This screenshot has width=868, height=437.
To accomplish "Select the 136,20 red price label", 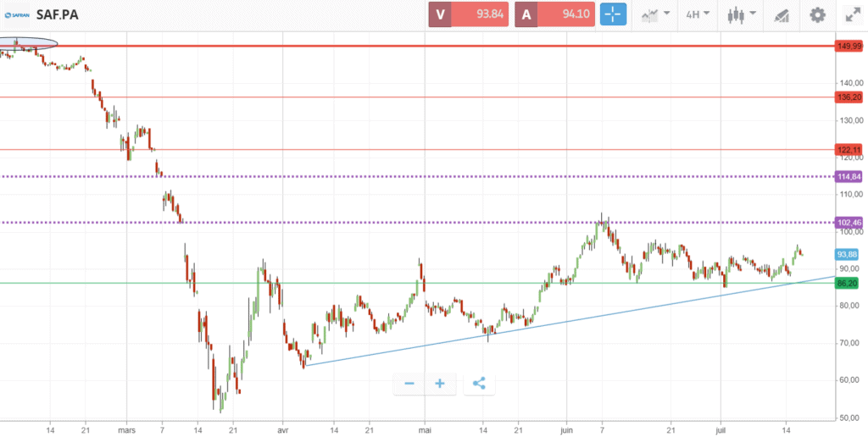I will point(849,97).
